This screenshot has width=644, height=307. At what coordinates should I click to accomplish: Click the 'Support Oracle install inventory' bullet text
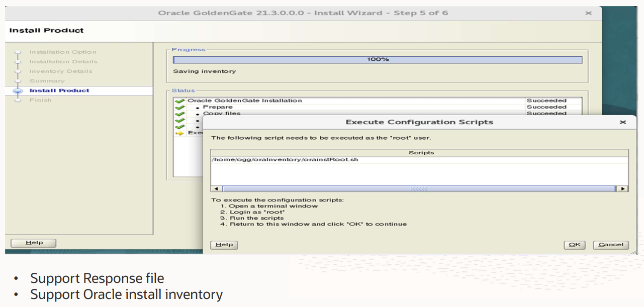[x=126, y=294]
